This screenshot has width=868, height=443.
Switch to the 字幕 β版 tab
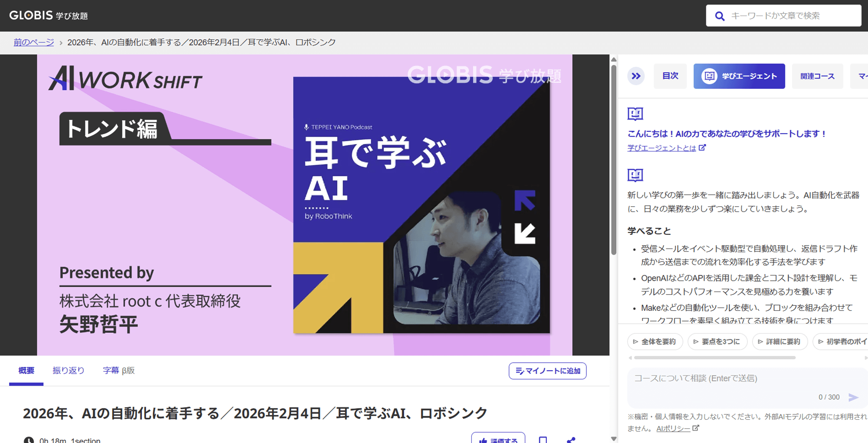click(x=118, y=371)
